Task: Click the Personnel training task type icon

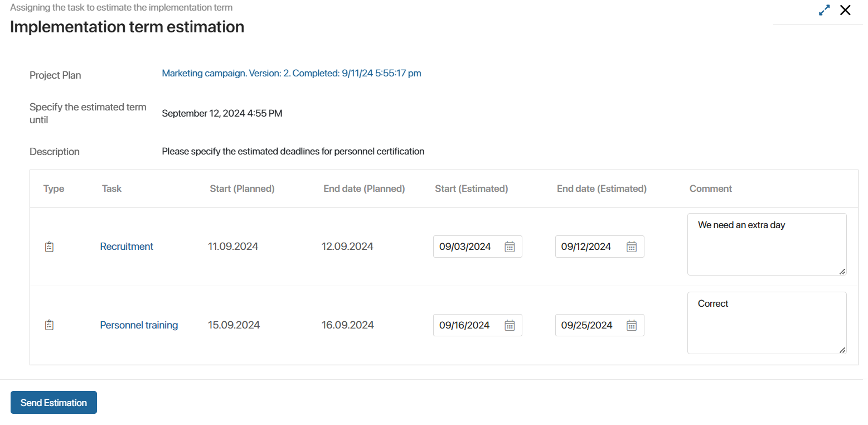Action: click(49, 325)
